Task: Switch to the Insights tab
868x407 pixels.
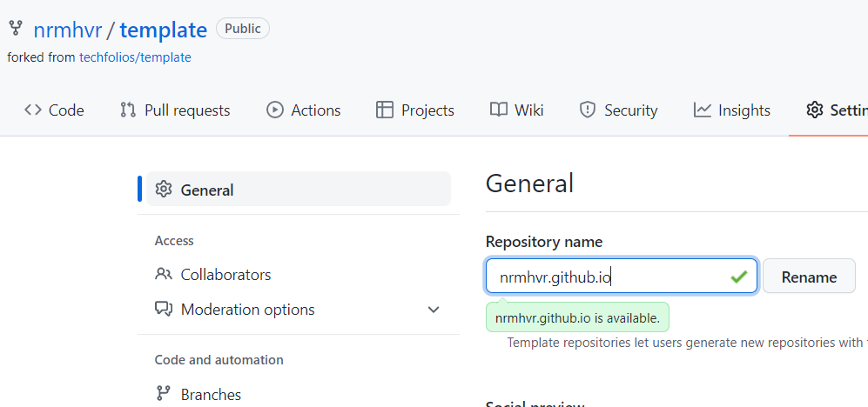Action: (732, 110)
